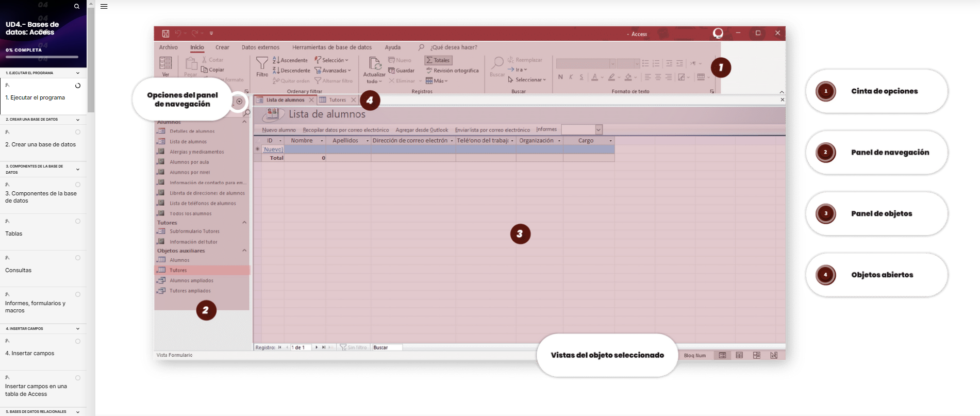The width and height of the screenshot is (980, 416).
Task: Click the Buscar magnifier in ribbon
Action: coord(497,63)
